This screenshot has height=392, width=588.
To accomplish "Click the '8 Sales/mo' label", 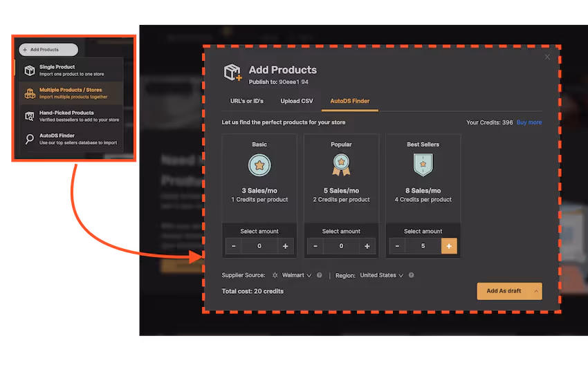I will 423,190.
